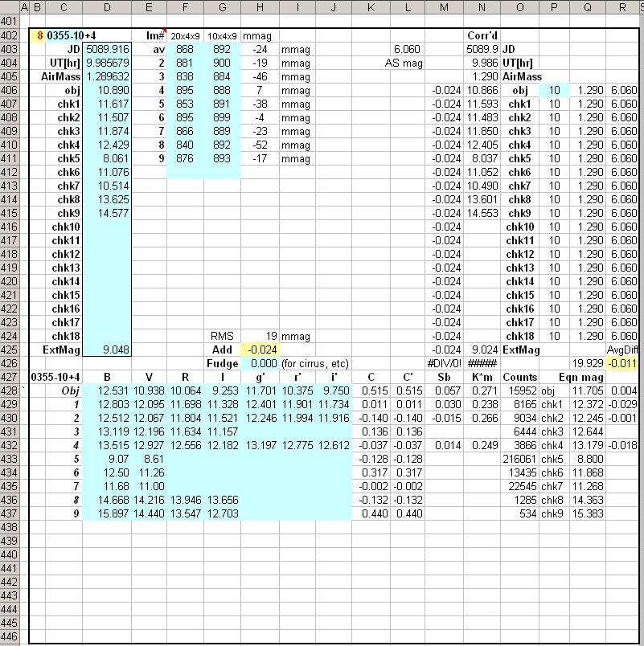Viewport: 644px width, 646px height.
Task: Click the Counts column heading
Action: pyautogui.click(x=520, y=377)
